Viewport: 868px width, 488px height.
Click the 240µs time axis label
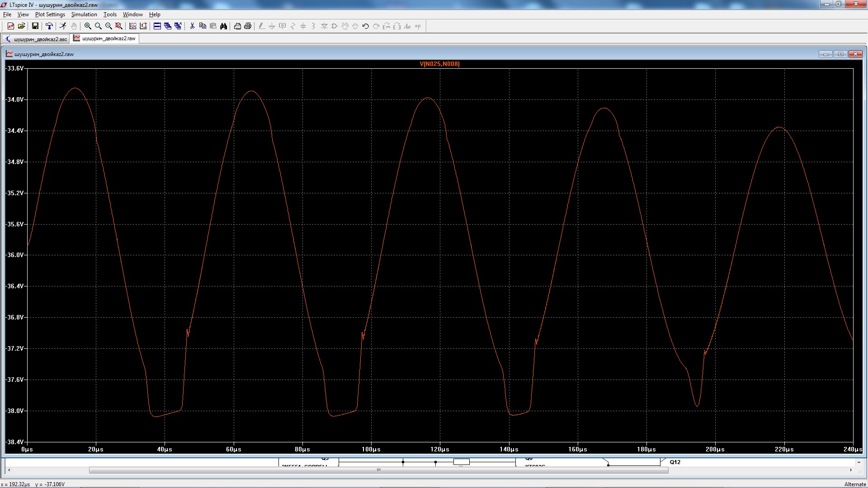[853, 450]
